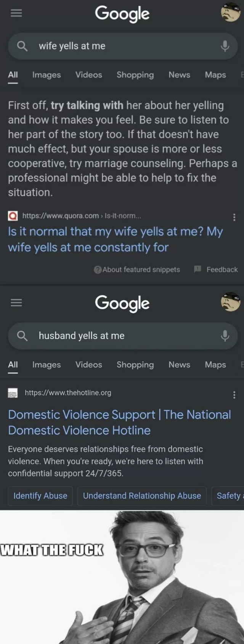Tap magnifier icon beside 'wife yells at me'

[22, 46]
